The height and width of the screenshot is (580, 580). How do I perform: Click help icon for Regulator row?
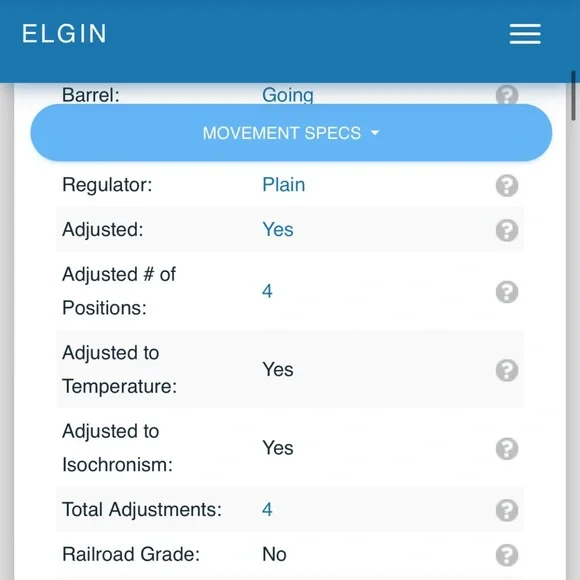507,185
